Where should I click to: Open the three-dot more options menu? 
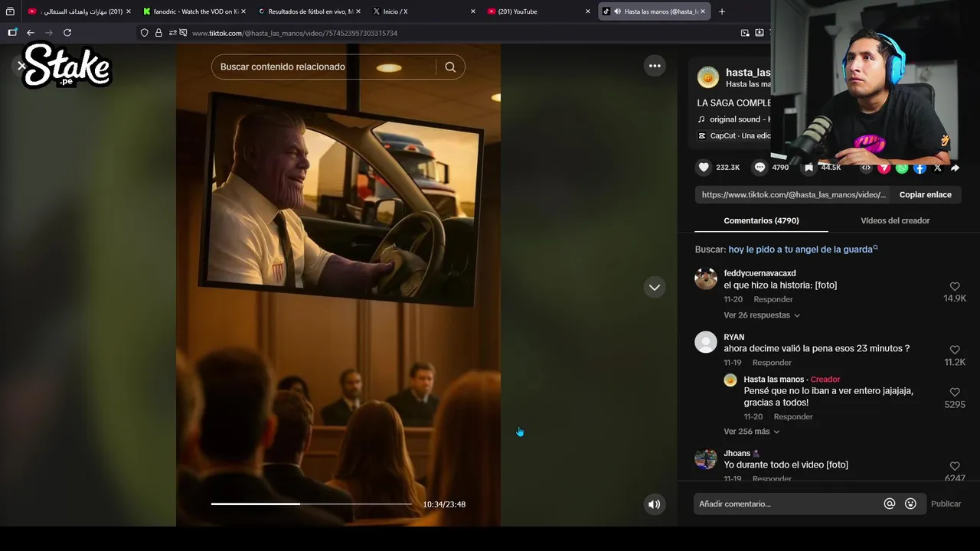[x=655, y=66]
